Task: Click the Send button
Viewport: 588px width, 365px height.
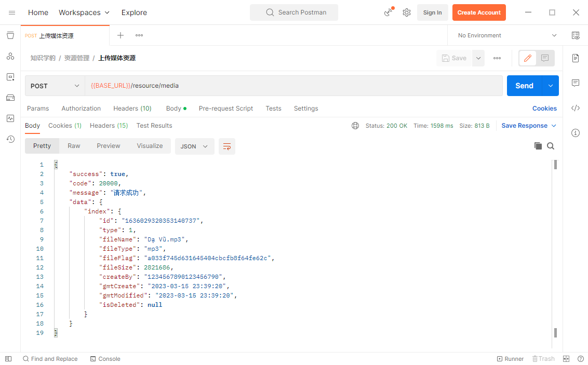Action: (x=524, y=85)
